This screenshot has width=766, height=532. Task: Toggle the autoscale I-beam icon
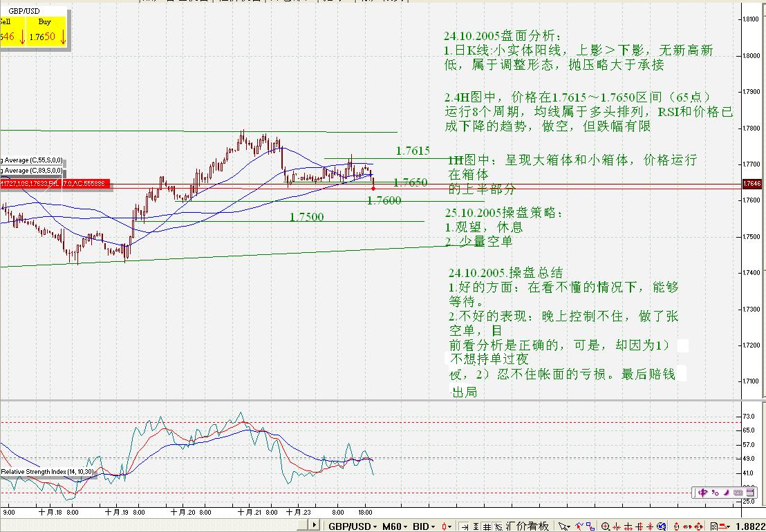(476, 526)
